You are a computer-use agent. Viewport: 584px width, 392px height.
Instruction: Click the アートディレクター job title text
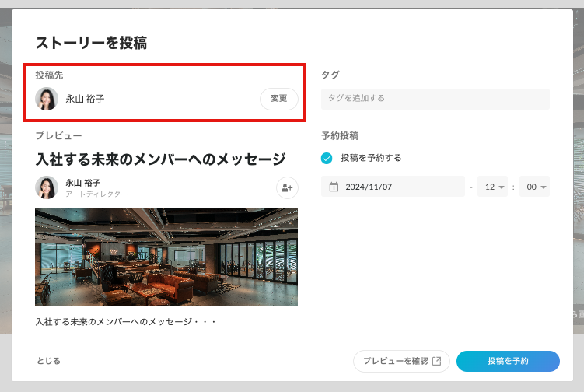[x=96, y=194]
